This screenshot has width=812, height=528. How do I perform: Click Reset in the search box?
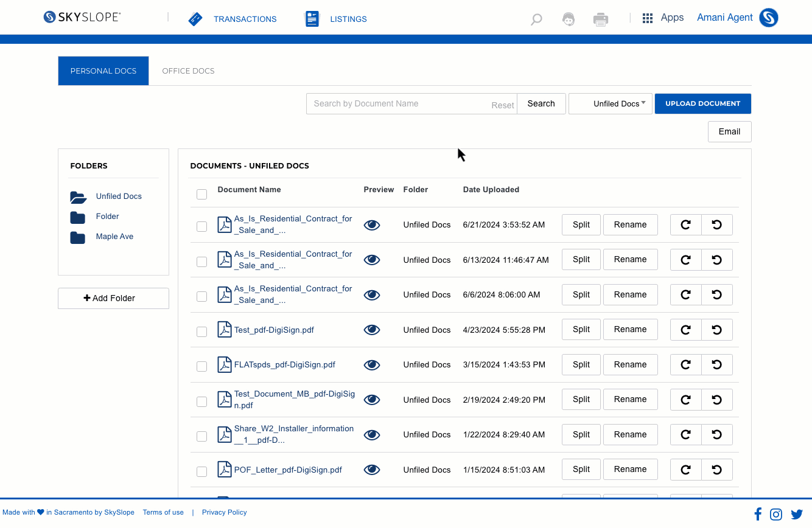[x=503, y=105]
